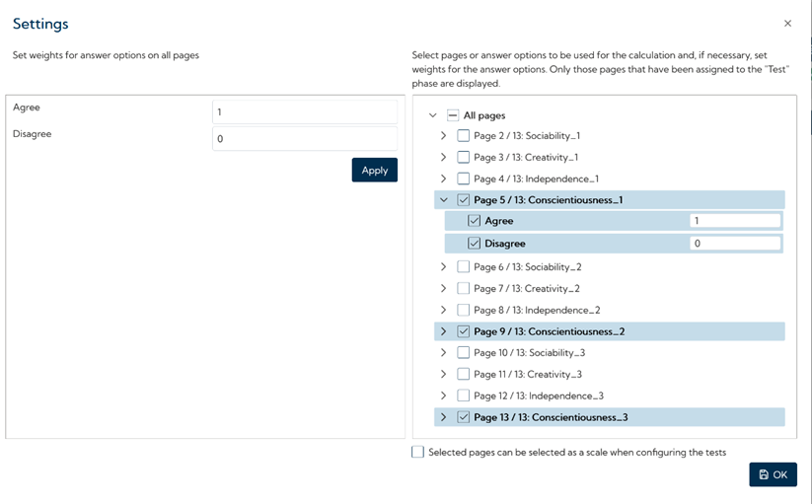Collapse Page 5 / 13: Conscientiousness_1 chevron

click(x=443, y=200)
